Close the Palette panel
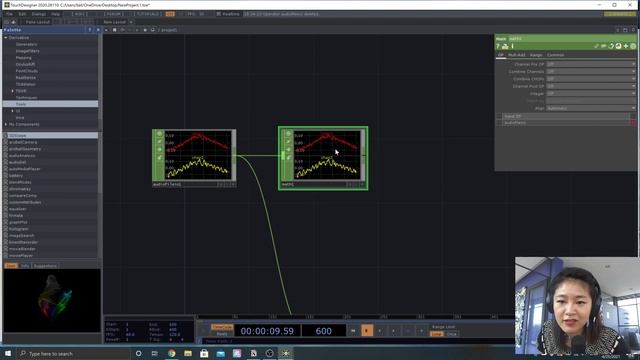 pyautogui.click(x=98, y=30)
